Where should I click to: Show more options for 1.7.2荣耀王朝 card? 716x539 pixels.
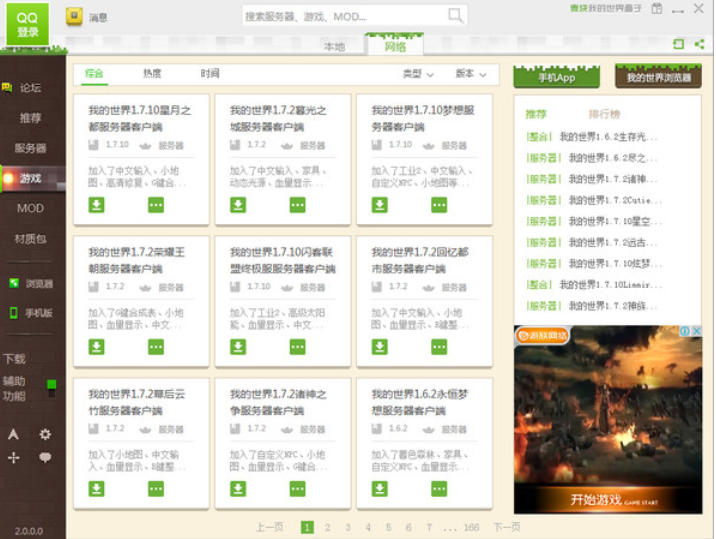(x=156, y=347)
